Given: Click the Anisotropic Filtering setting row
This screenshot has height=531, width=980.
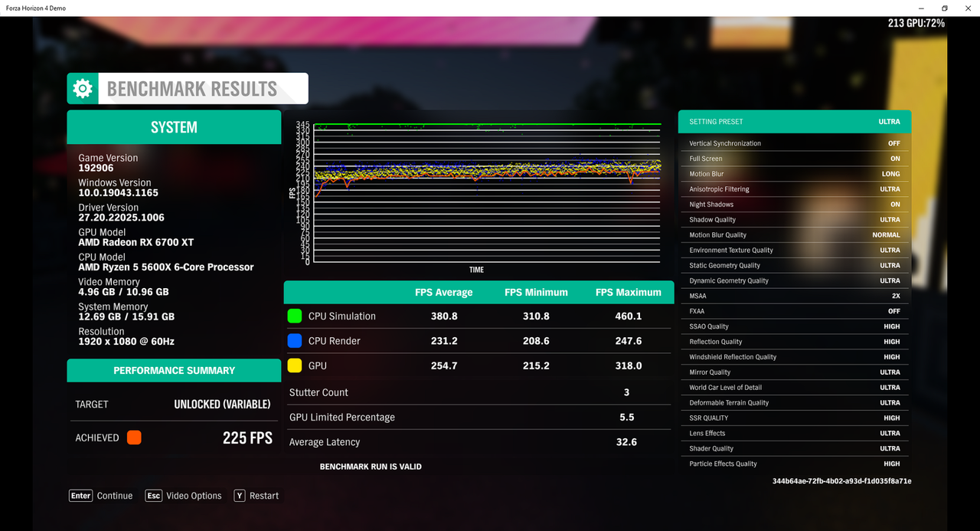Looking at the screenshot, I should [795, 189].
